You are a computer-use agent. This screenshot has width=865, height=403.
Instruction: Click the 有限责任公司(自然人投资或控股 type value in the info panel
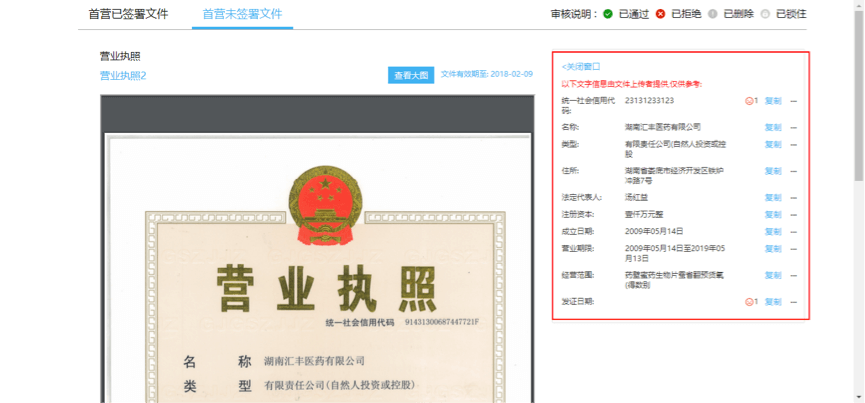[675, 149]
